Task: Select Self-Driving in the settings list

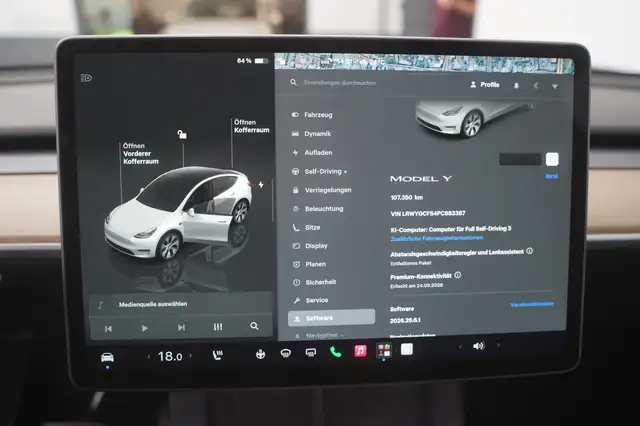Action: tap(320, 171)
